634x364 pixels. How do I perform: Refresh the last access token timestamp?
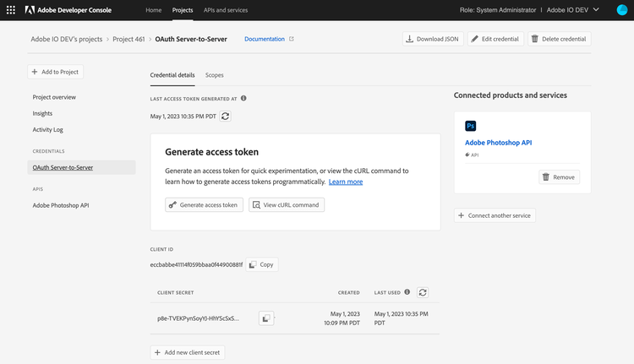(225, 116)
